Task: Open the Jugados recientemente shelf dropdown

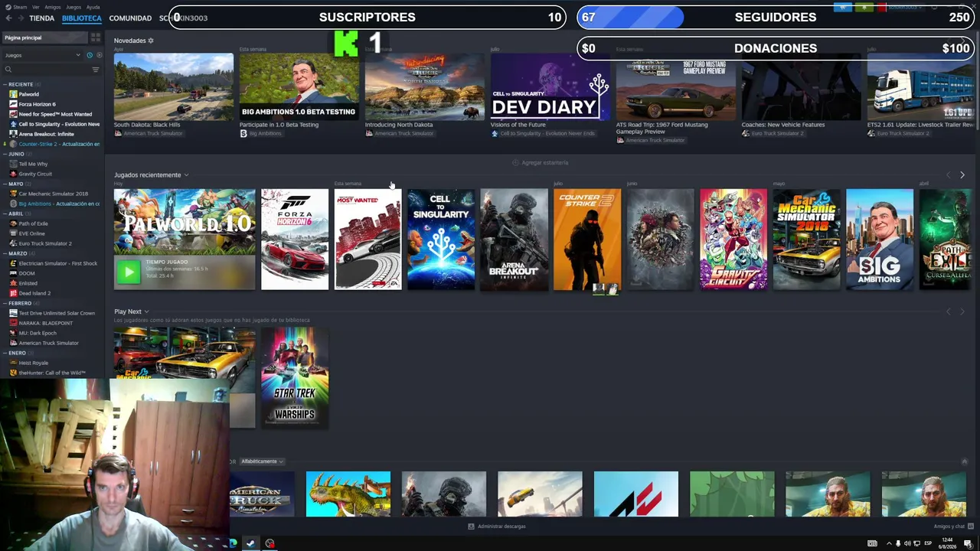Action: click(186, 175)
